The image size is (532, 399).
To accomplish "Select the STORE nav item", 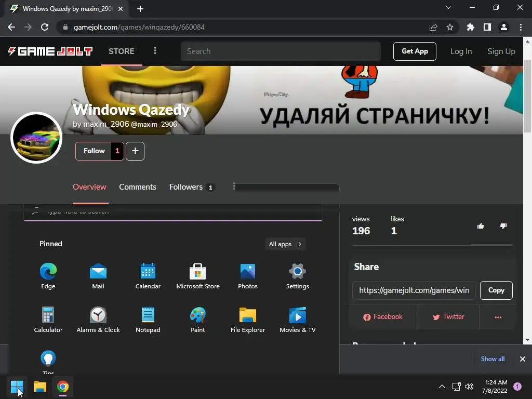I will coord(122,51).
